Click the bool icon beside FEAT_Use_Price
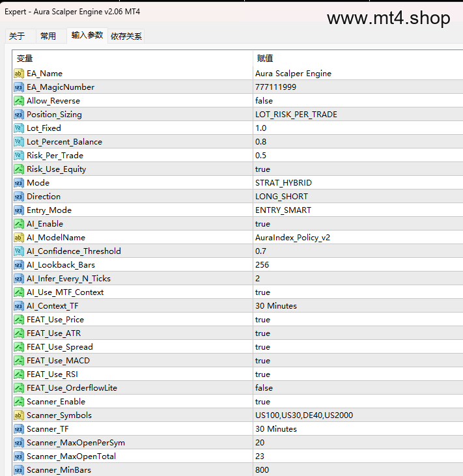 pos(18,319)
